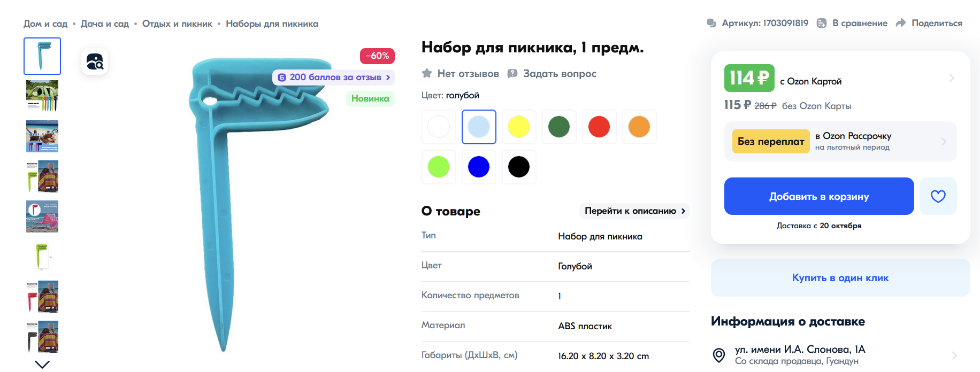Image resolution: width=980 pixels, height=372 pixels.
Task: Click address 'ул. имени И.А. Слонова, 1А'
Action: (800, 350)
